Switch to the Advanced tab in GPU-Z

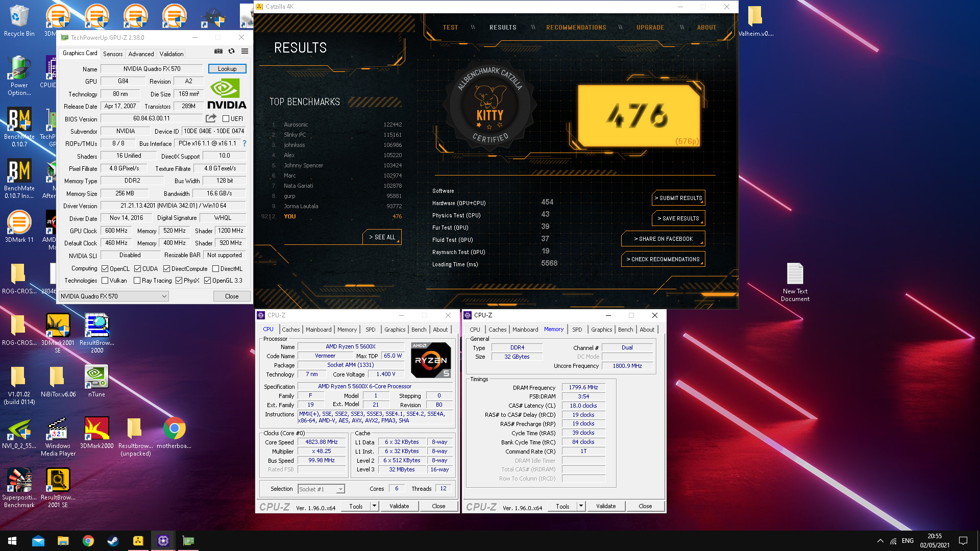141,54
